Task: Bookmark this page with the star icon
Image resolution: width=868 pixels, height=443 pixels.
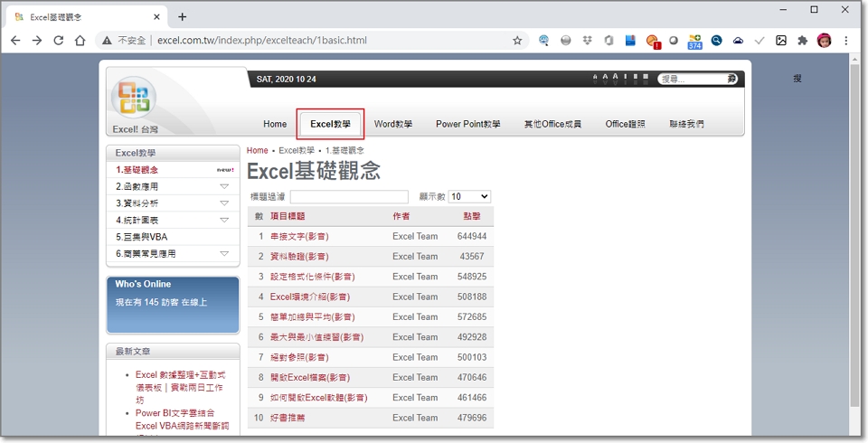Action: [517, 41]
